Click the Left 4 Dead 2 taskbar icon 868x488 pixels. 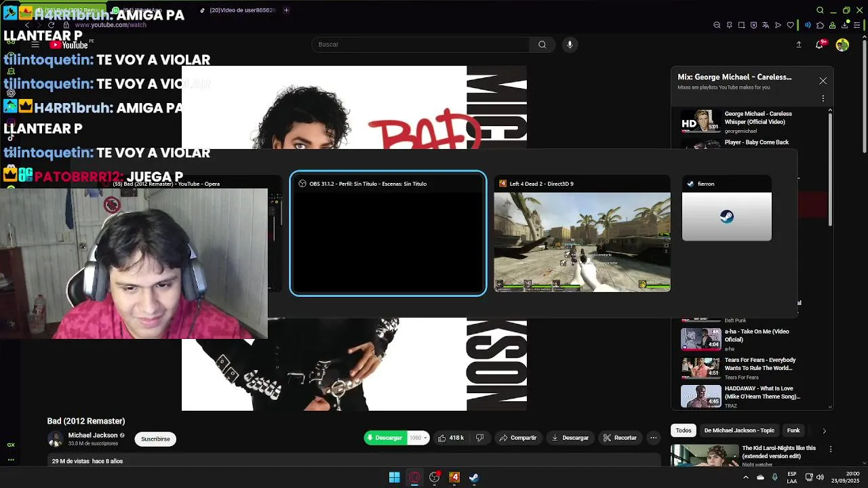(454, 477)
